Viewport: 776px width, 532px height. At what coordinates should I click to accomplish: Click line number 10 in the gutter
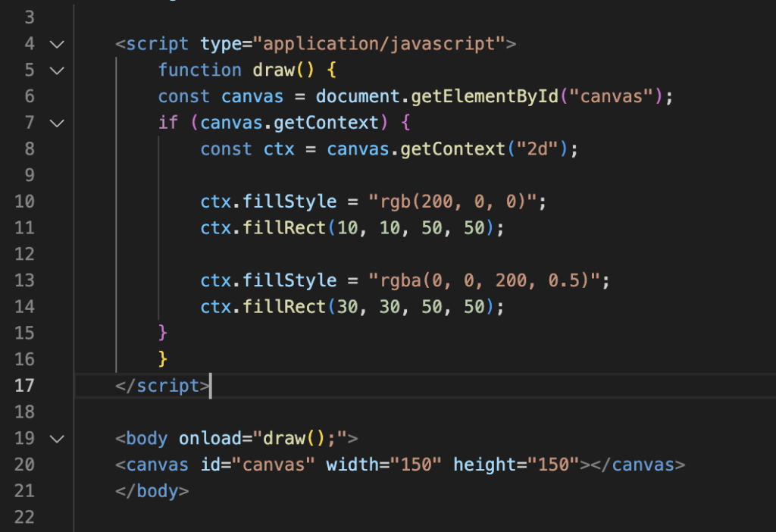tap(24, 202)
